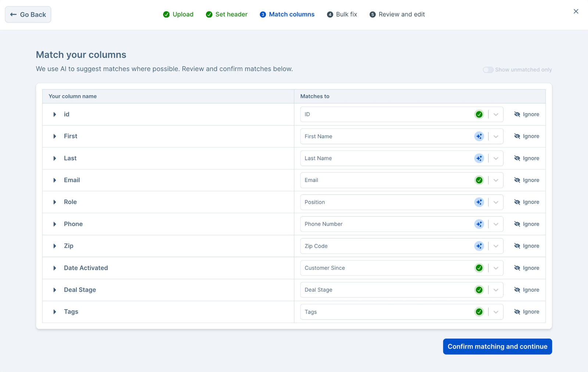Jump to the Bulk fix step
Screen dimensions: 588x372
tap(342, 14)
